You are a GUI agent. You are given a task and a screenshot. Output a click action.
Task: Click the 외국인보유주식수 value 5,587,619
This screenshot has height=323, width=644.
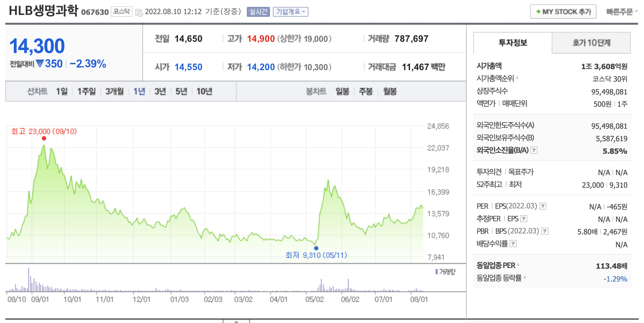pos(611,139)
